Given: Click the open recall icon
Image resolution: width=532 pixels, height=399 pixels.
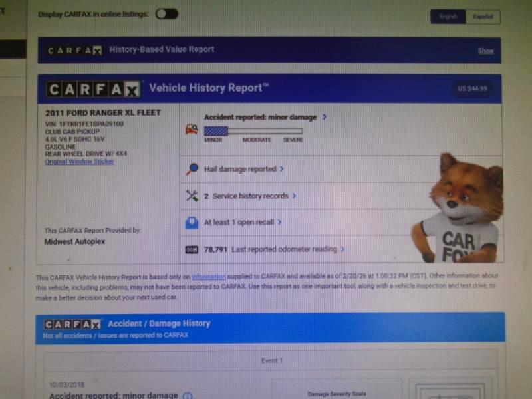Looking at the screenshot, I should 192,223.
